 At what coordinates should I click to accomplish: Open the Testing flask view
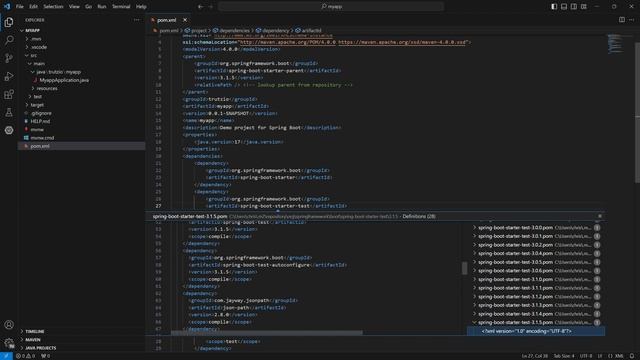click(9, 112)
